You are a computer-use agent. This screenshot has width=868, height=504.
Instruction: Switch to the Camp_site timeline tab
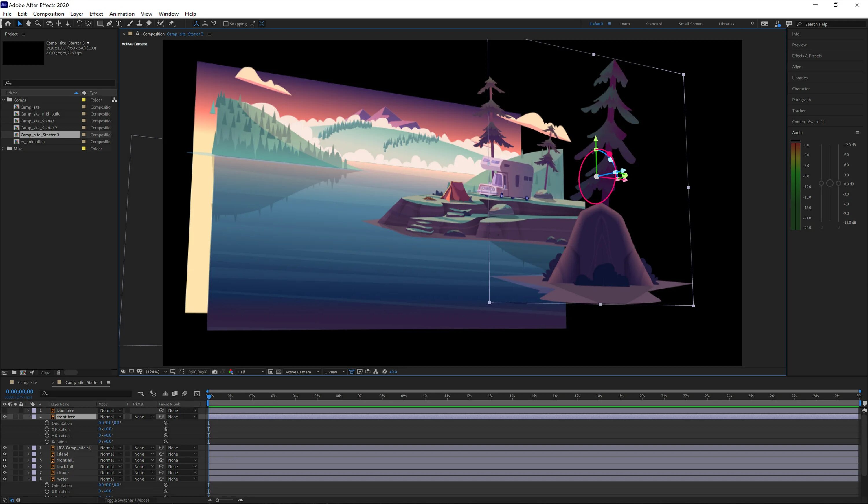[x=27, y=382]
